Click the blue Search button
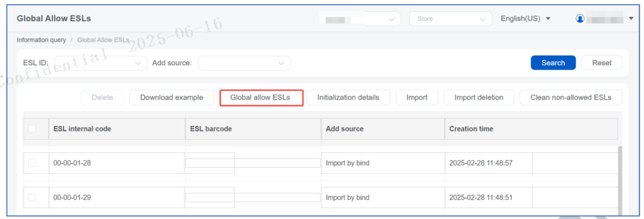This screenshot has height=219, width=644. tap(553, 63)
